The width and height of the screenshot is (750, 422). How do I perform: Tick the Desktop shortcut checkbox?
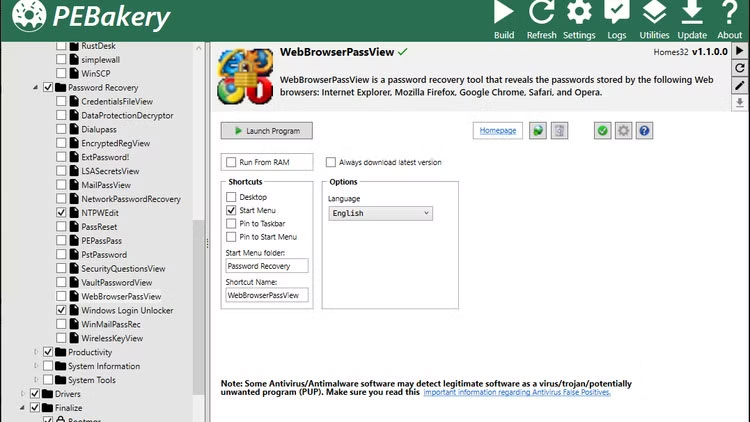[x=231, y=197]
